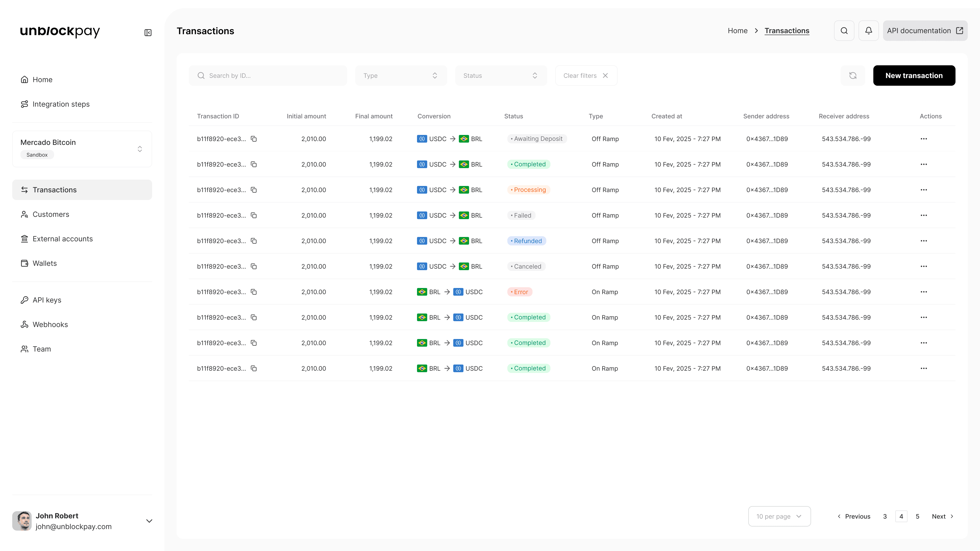980x551 pixels.
Task: Open the Status filter dropdown
Action: coord(501,76)
